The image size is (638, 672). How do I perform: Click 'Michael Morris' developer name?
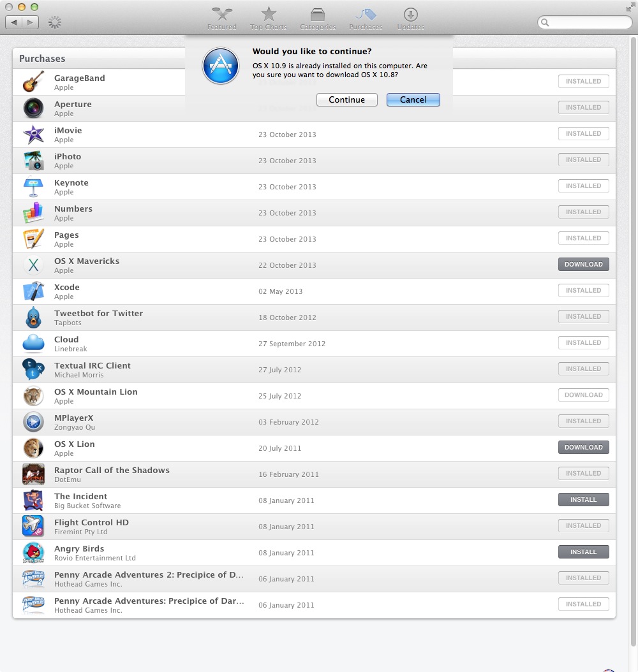pos(79,375)
